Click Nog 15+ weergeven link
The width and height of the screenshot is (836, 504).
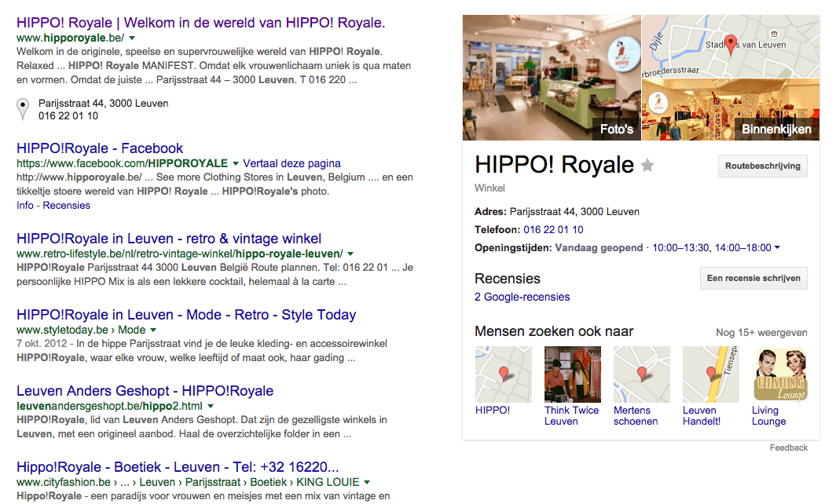(x=761, y=333)
